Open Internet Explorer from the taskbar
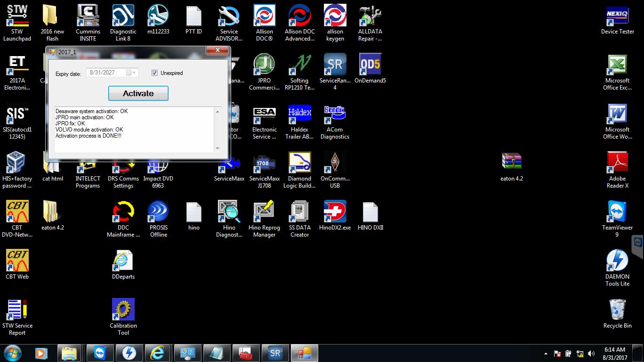Viewport: 644px width, 362px height. click(157, 353)
